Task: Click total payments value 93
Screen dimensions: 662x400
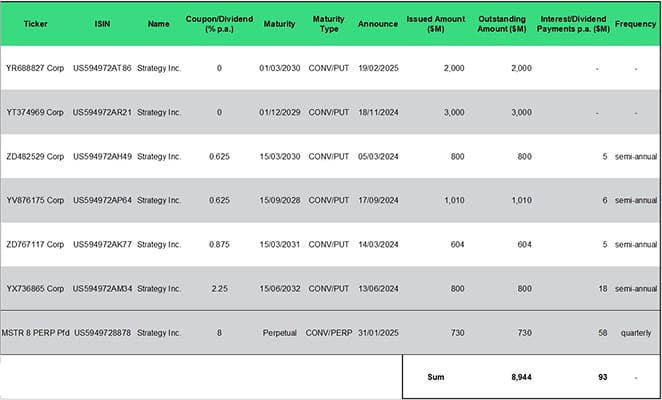Action: pos(603,377)
